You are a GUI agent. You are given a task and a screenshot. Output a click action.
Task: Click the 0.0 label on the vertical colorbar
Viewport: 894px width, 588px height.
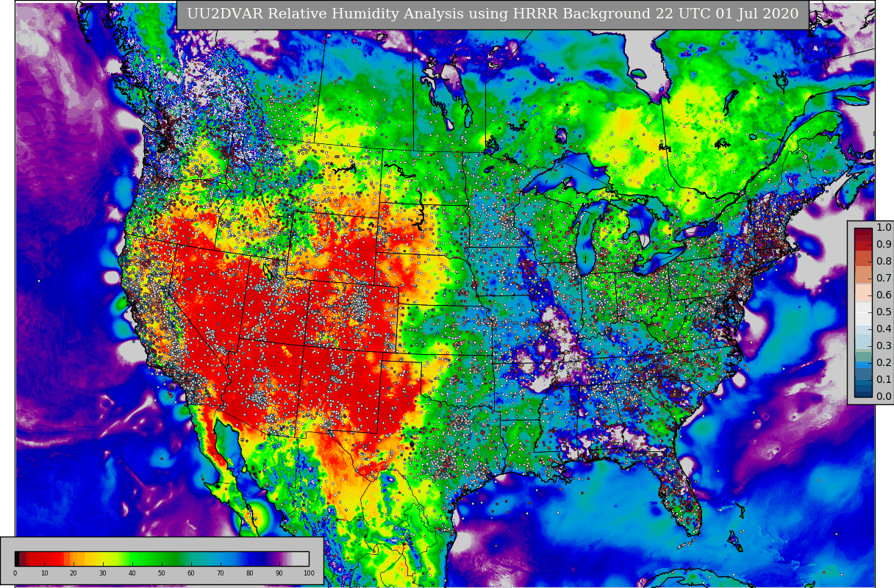(884, 396)
